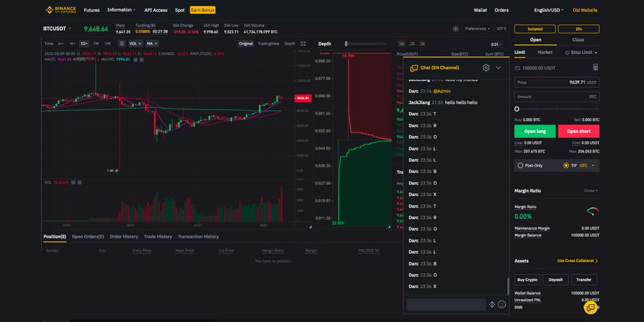This screenshot has height=322, width=644.
Task: Show sell-orders-only order book view
Action: pos(421,44)
